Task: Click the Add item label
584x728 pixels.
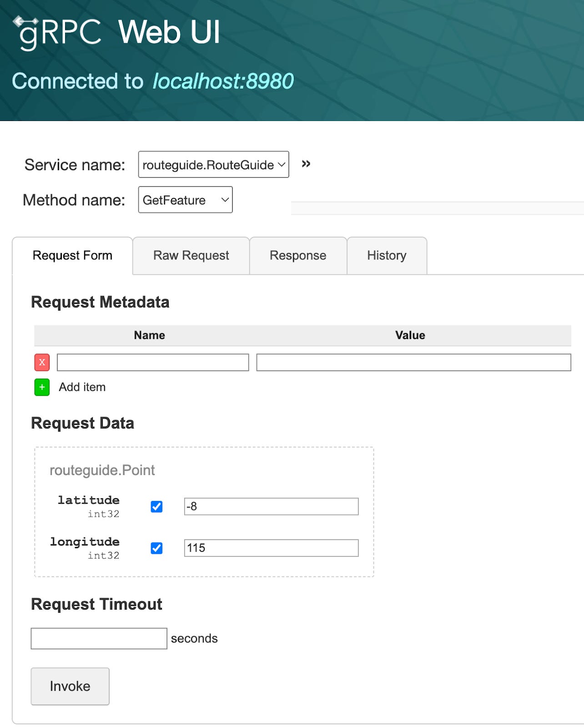Action: [82, 387]
